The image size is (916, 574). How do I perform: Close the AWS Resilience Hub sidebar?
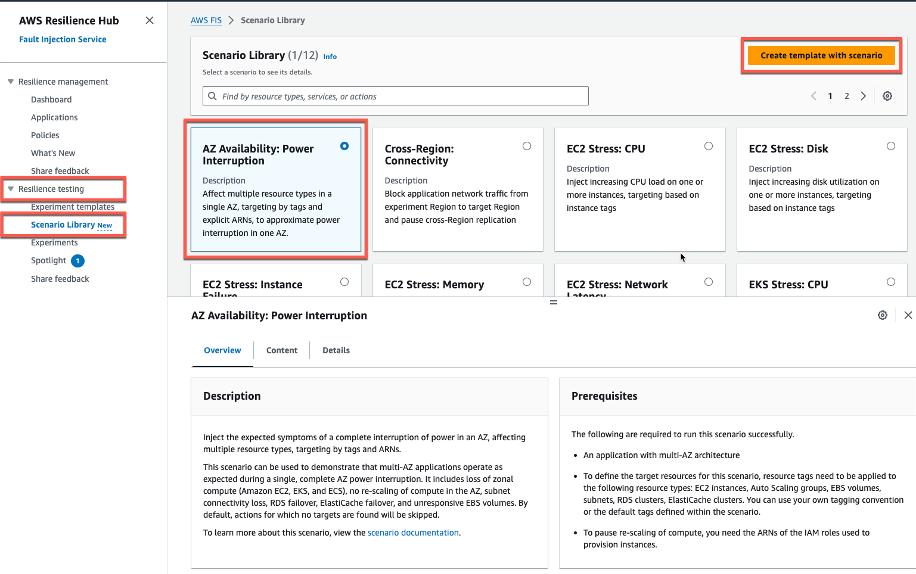[x=150, y=20]
